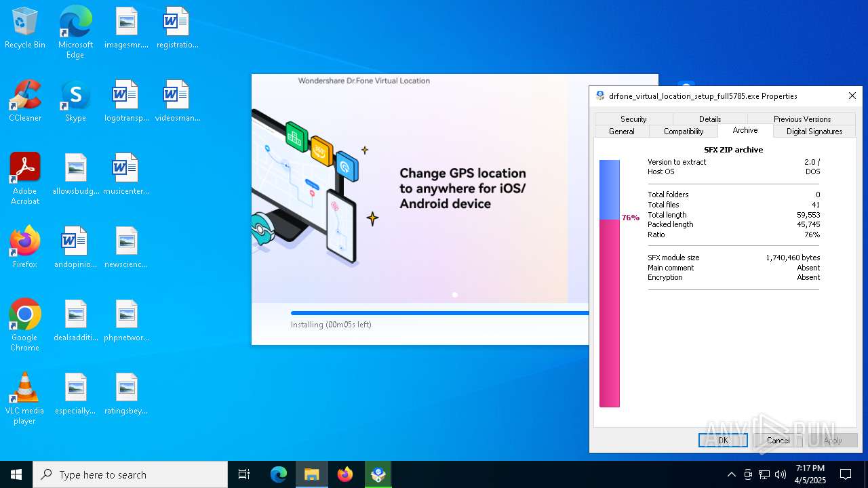
Task: Open File Explorer from taskbar
Action: coord(312,474)
